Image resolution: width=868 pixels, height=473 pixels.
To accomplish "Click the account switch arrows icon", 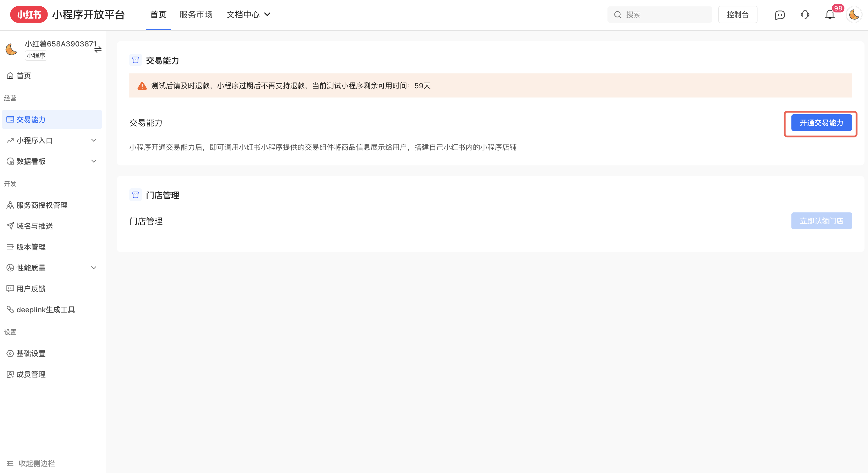I will (98, 50).
